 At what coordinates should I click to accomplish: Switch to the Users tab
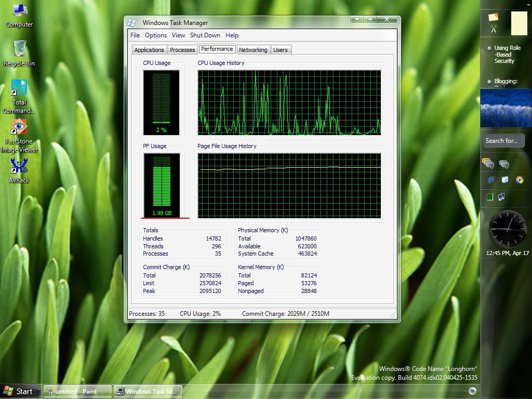(280, 50)
